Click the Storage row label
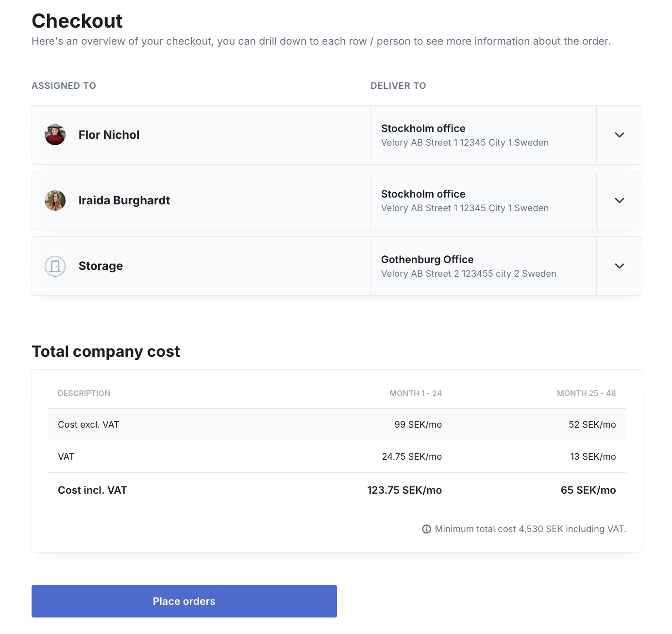Viewport: 672px width, 634px height. click(x=101, y=266)
